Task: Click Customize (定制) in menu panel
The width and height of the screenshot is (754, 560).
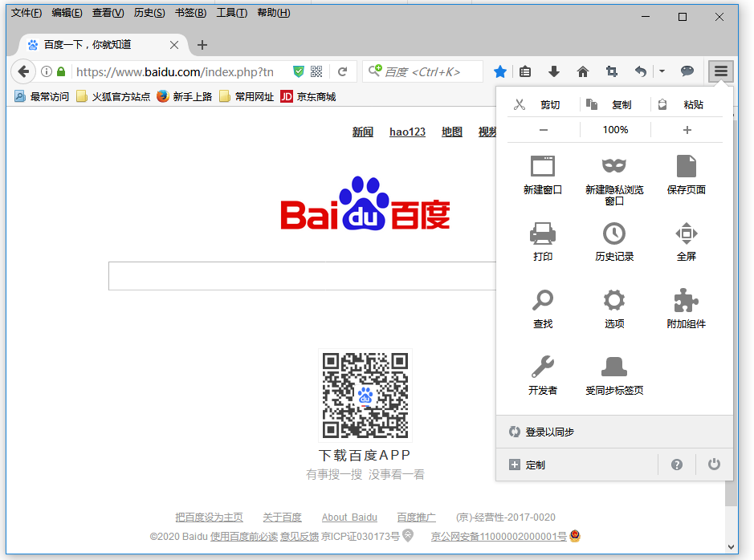Action: coord(577,465)
